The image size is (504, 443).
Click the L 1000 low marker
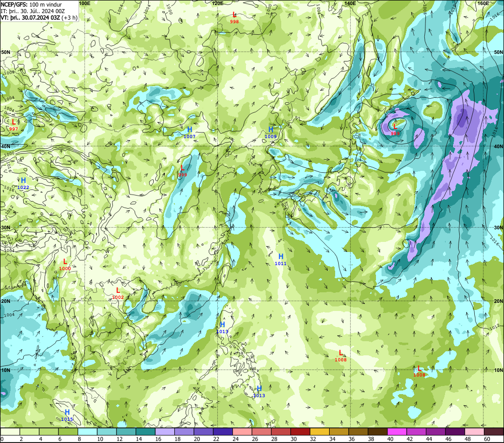pos(65,264)
